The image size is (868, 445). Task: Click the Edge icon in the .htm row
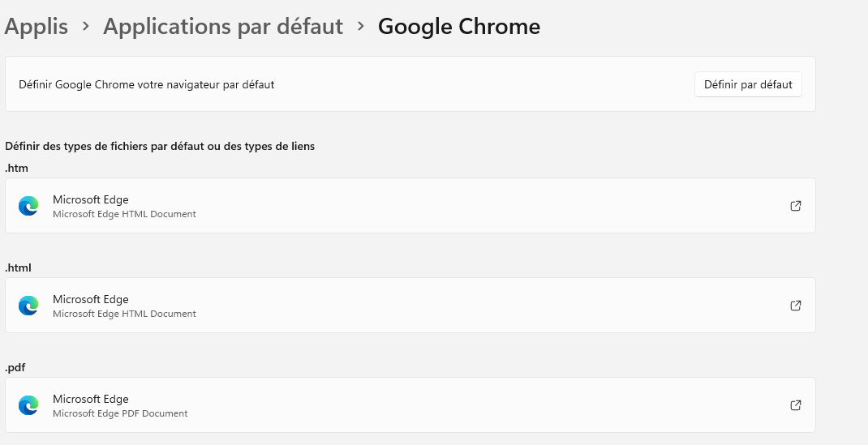point(28,206)
